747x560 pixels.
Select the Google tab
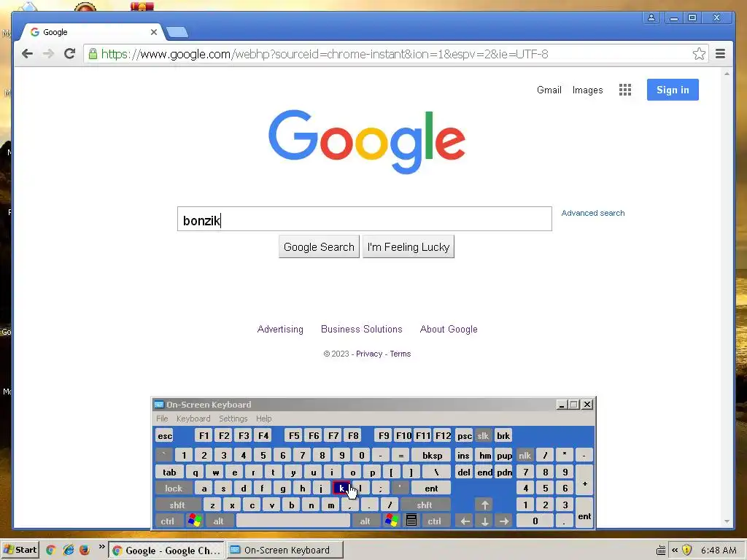(90, 32)
